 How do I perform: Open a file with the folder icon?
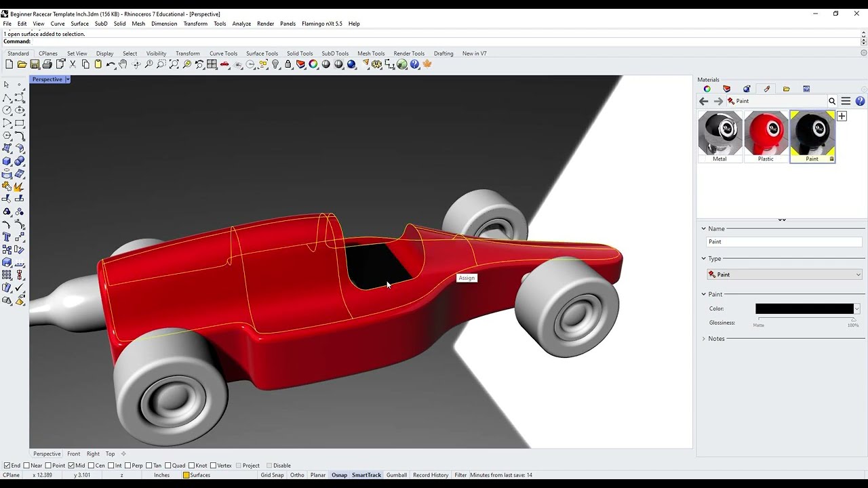click(22, 64)
